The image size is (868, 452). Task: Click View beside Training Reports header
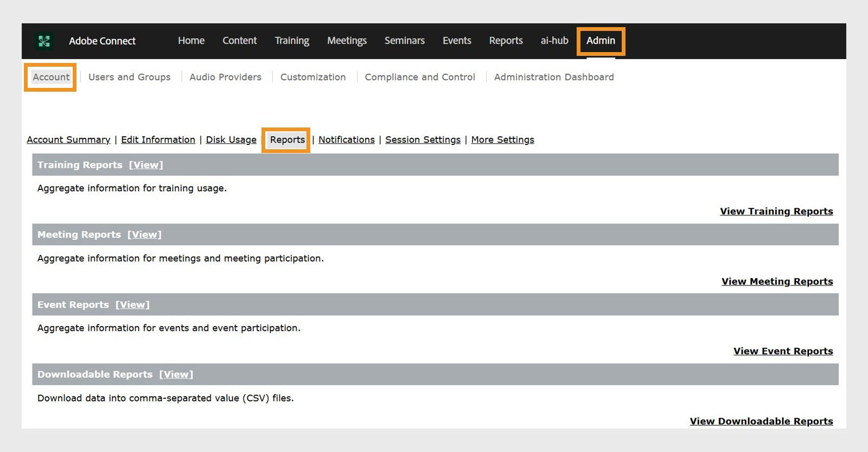click(x=146, y=165)
